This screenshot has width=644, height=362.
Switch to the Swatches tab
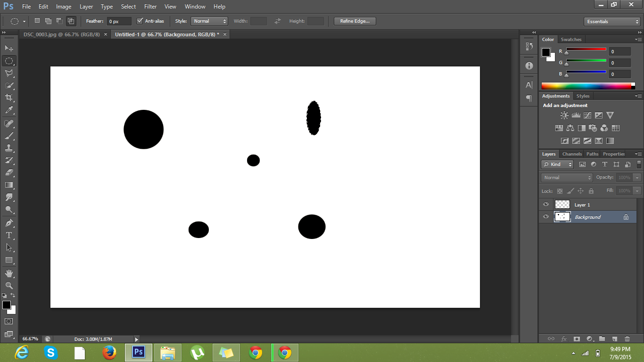[571, 40]
